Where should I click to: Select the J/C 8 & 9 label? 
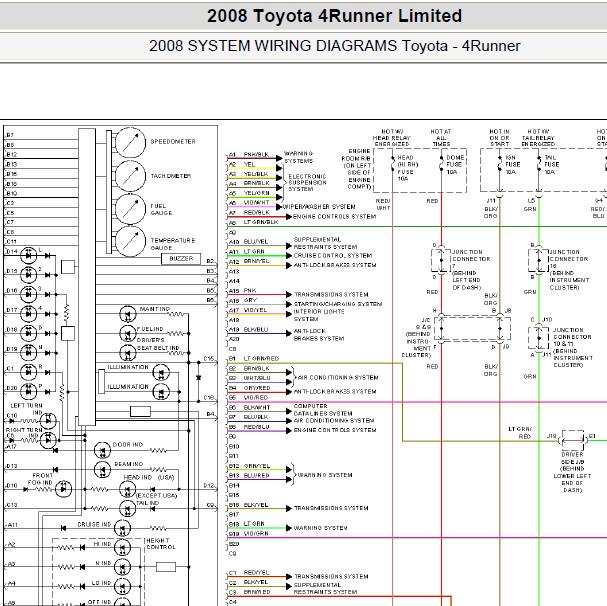[417, 337]
